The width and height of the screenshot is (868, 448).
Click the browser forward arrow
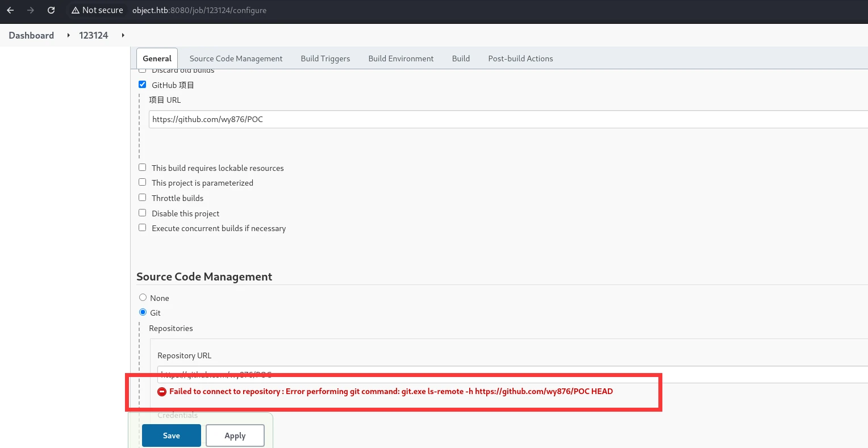point(31,10)
